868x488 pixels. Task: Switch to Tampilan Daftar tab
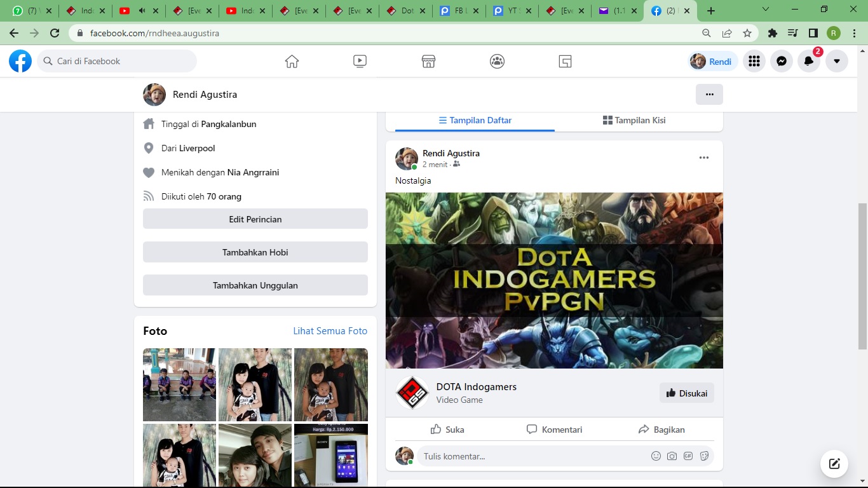point(475,120)
